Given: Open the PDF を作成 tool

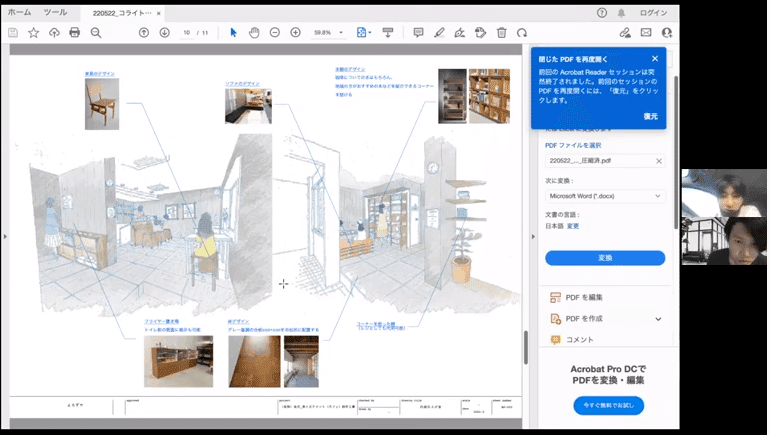Looking at the screenshot, I should 577,319.
